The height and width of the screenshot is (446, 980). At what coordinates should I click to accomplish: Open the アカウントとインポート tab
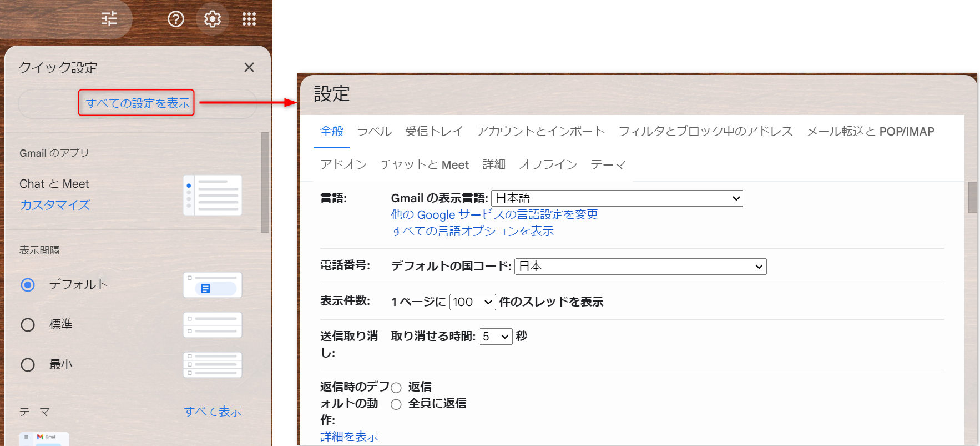[540, 131]
